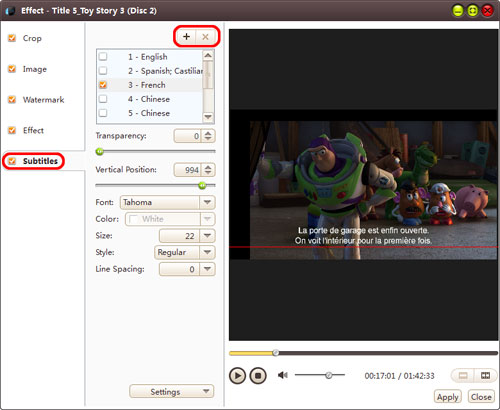
Task: Open the Size dropdown showing 22
Action: [187, 236]
